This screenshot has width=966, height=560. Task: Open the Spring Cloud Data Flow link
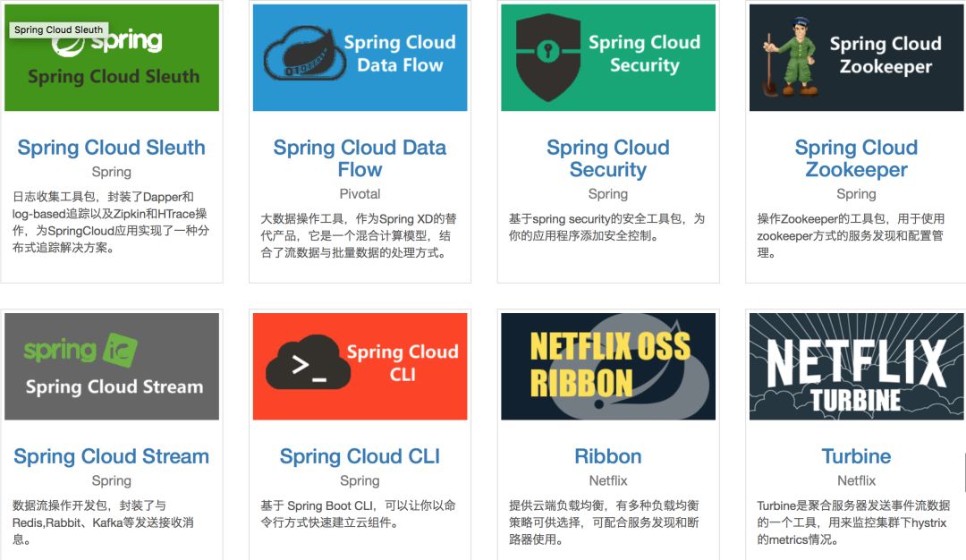[x=360, y=158]
